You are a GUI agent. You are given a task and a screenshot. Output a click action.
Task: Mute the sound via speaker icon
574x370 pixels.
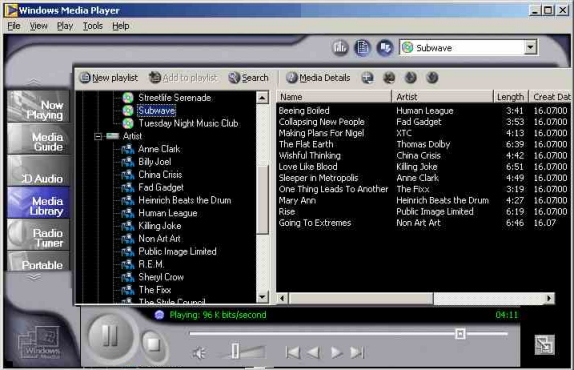(199, 353)
